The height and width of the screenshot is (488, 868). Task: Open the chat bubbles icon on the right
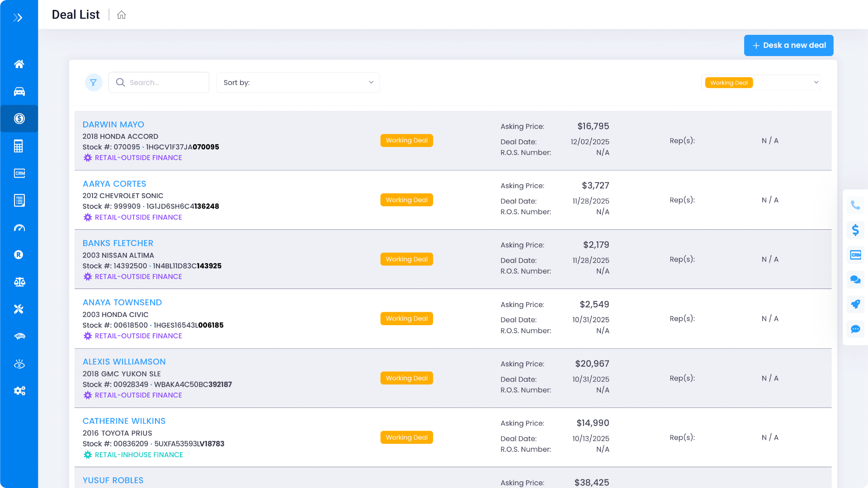(x=855, y=280)
